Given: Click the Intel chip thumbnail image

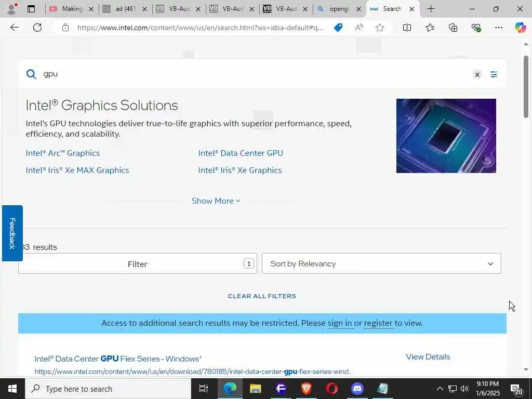Looking at the screenshot, I should click(x=446, y=136).
